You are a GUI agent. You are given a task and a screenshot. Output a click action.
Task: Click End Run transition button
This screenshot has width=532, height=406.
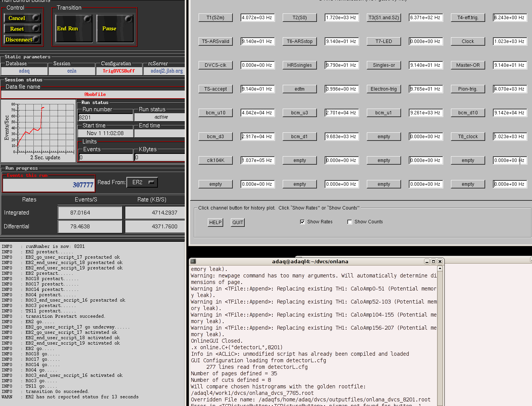click(x=74, y=28)
